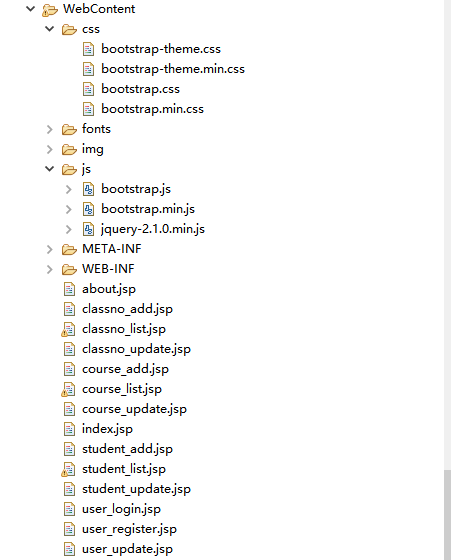Collapse the WebContent folder
451x560 pixels.
(x=31, y=9)
